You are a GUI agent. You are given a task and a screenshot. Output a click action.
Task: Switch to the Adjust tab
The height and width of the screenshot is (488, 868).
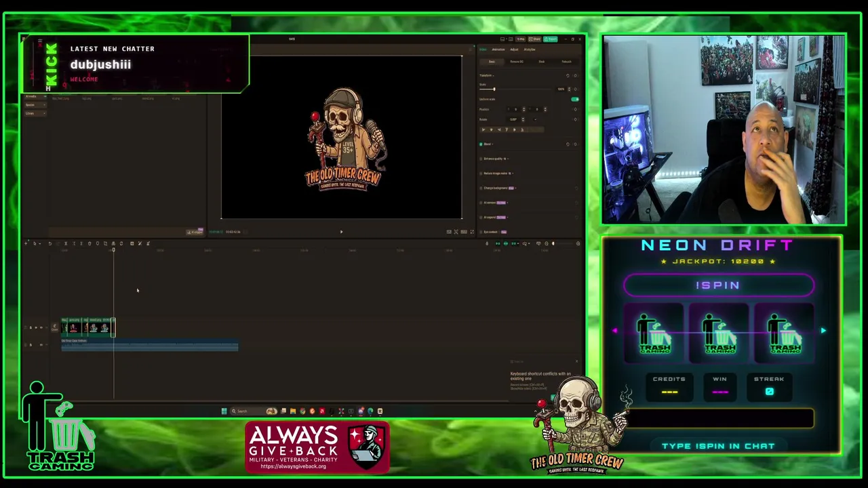tap(514, 49)
